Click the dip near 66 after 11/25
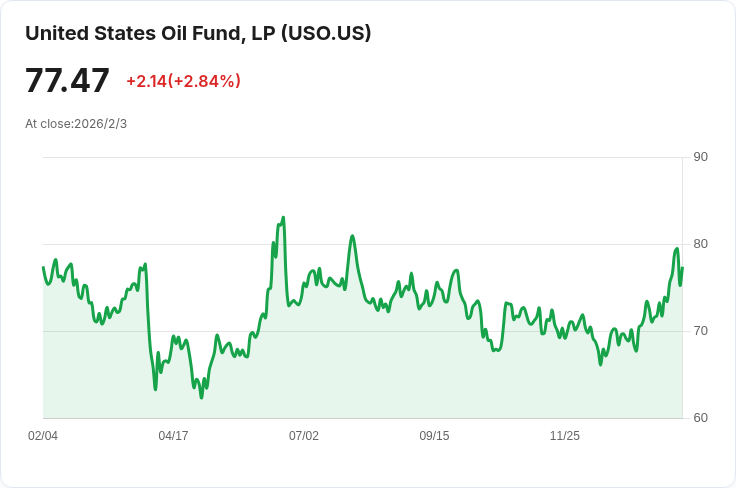Screen dimensions: 736x488 click(601, 364)
